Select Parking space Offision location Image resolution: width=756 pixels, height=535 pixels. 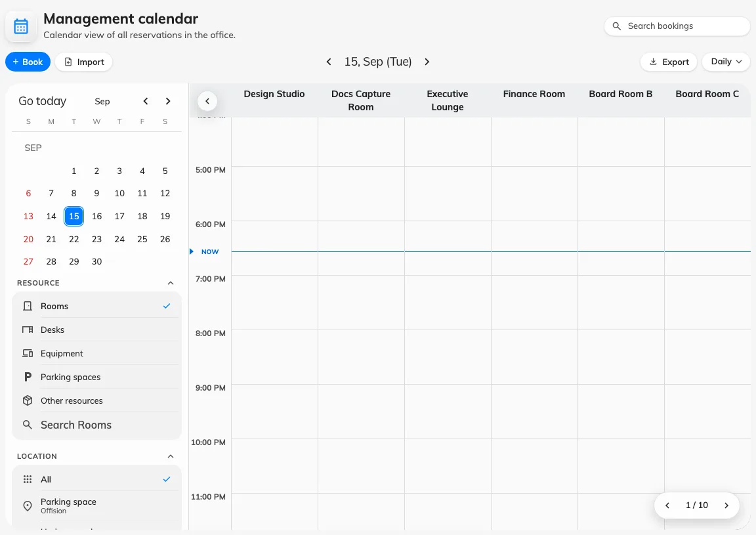pyautogui.click(x=96, y=505)
